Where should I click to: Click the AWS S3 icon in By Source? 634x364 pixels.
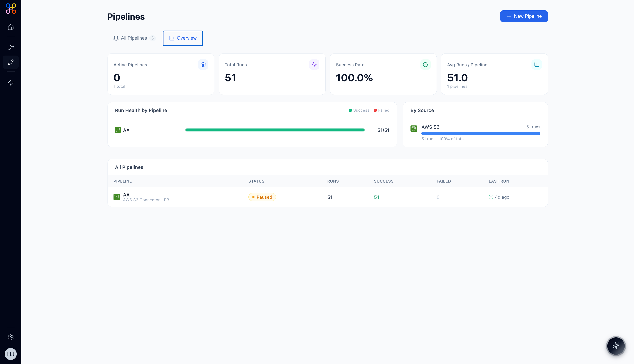coord(414,128)
